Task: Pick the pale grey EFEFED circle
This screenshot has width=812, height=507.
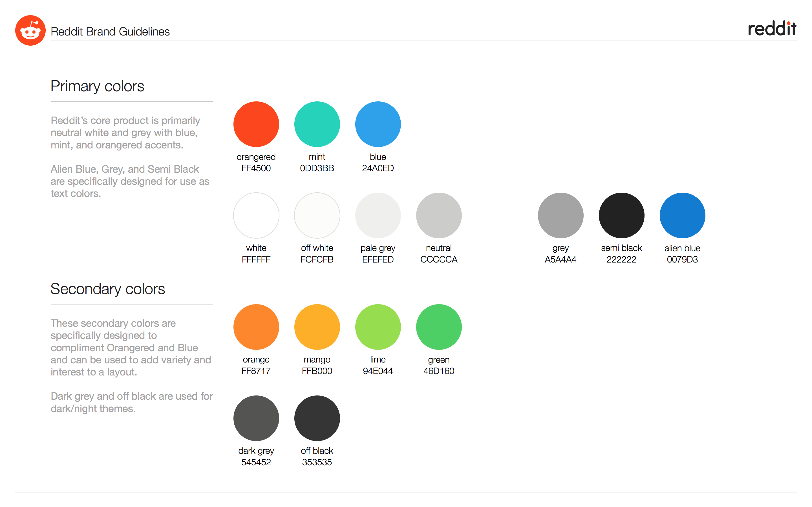Action: click(378, 215)
